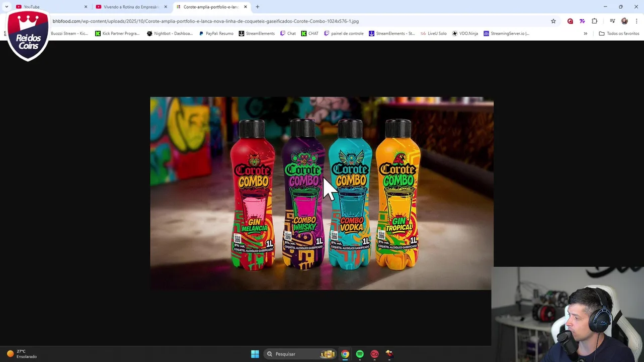Open the weather widget showing 27°C Ensolarado
Viewport: 644px width, 362px height.
point(21,354)
